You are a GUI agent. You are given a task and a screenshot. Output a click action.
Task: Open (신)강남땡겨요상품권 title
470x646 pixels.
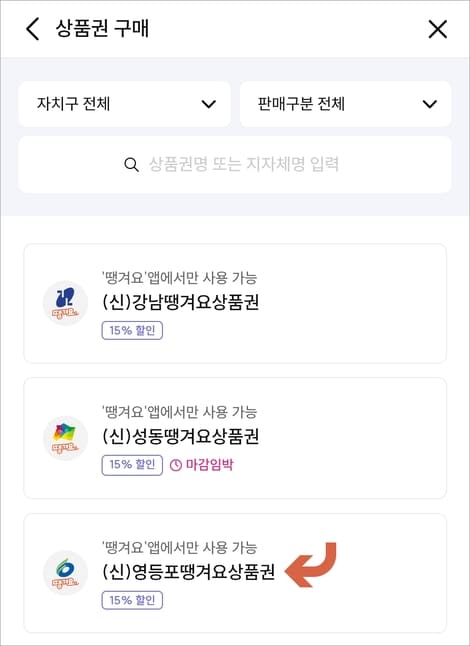pos(180,302)
